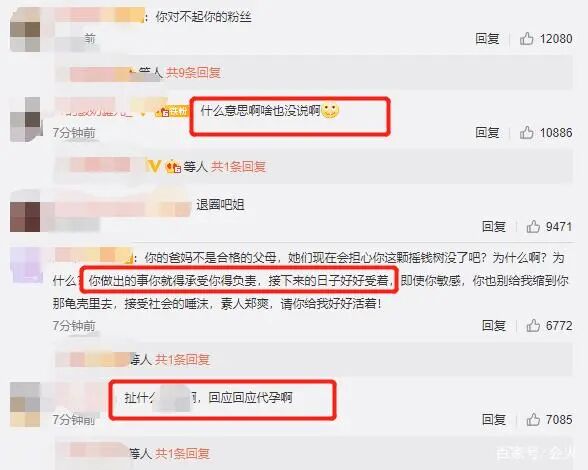
Task: Open avatar of '回应回应代孕啊' commenter
Action: [x=25, y=404]
